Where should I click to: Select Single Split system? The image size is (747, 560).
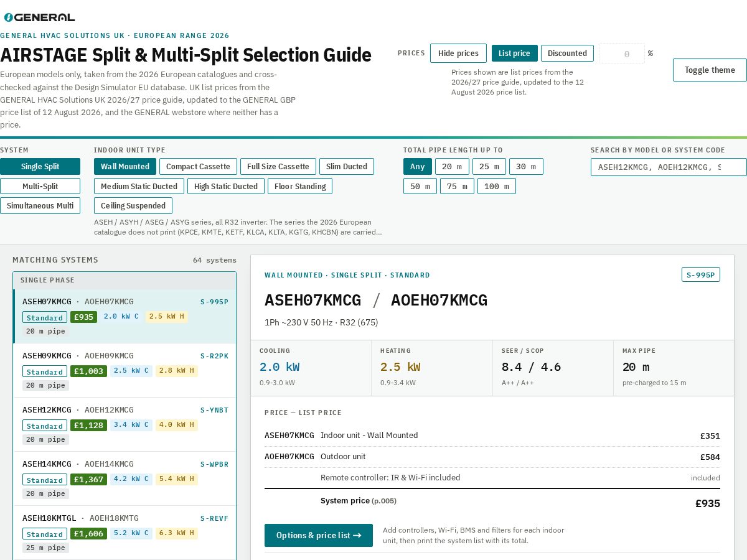pos(40,167)
